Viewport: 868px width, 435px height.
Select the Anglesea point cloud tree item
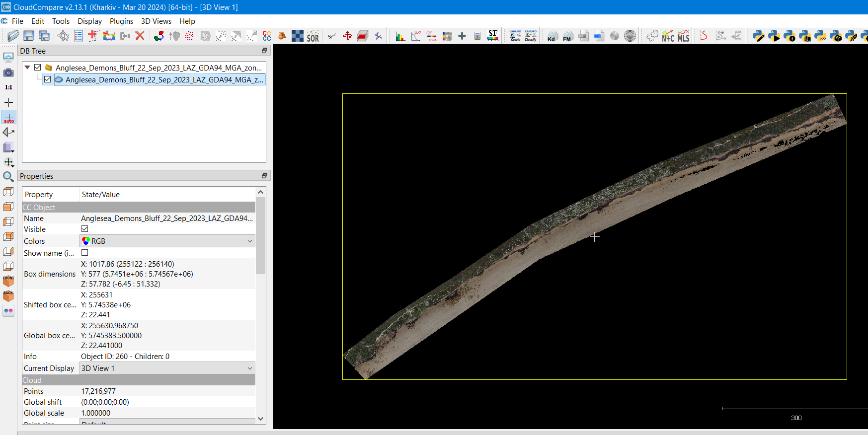click(x=163, y=80)
